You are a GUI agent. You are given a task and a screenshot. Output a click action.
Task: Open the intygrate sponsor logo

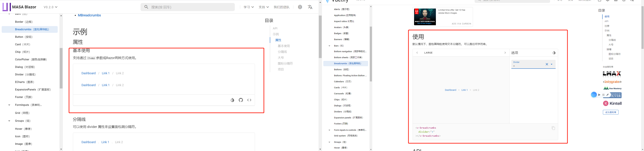[612, 82]
